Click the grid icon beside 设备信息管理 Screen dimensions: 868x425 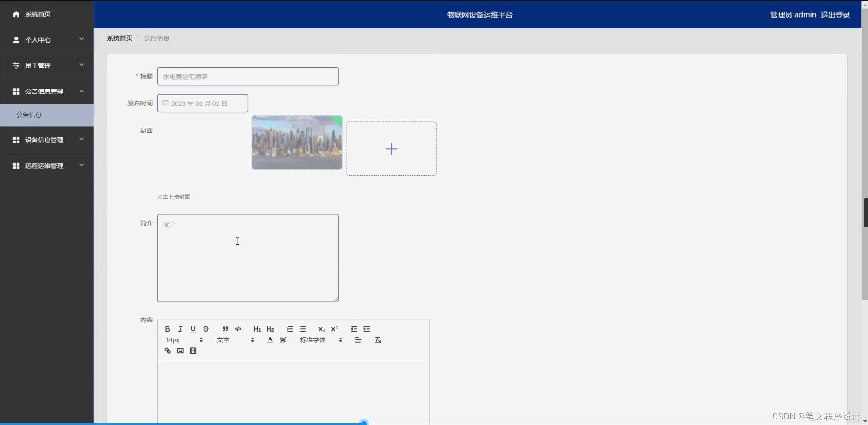[16, 140]
